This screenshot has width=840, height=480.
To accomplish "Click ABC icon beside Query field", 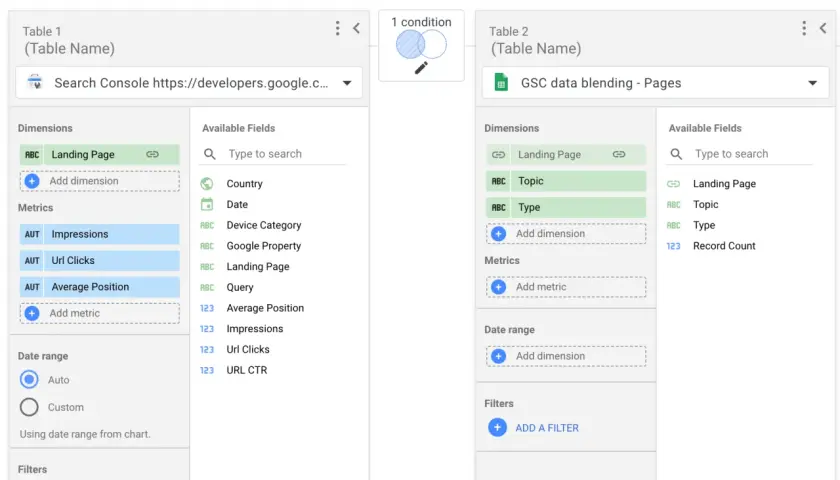I will pyautogui.click(x=207, y=288).
